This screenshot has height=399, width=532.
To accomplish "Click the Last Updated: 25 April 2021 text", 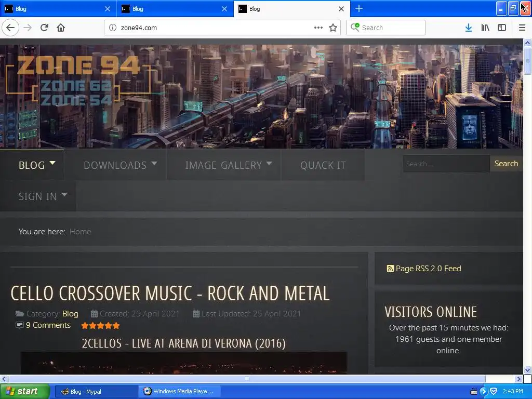I will pos(251,313).
